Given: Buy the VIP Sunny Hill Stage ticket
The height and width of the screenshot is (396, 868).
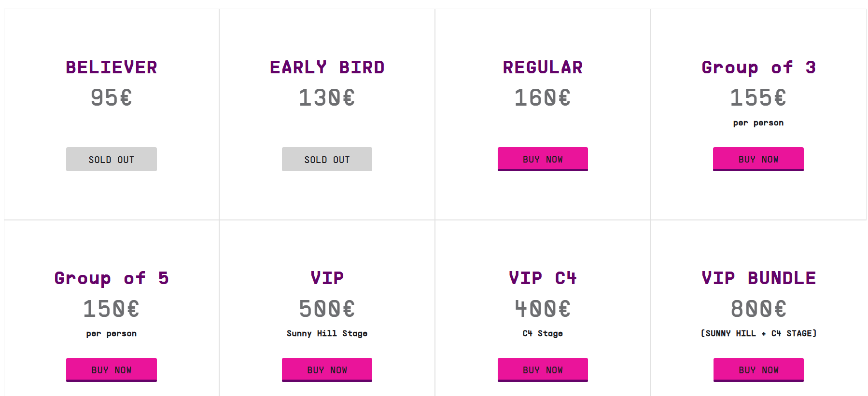Looking at the screenshot, I should [327, 370].
